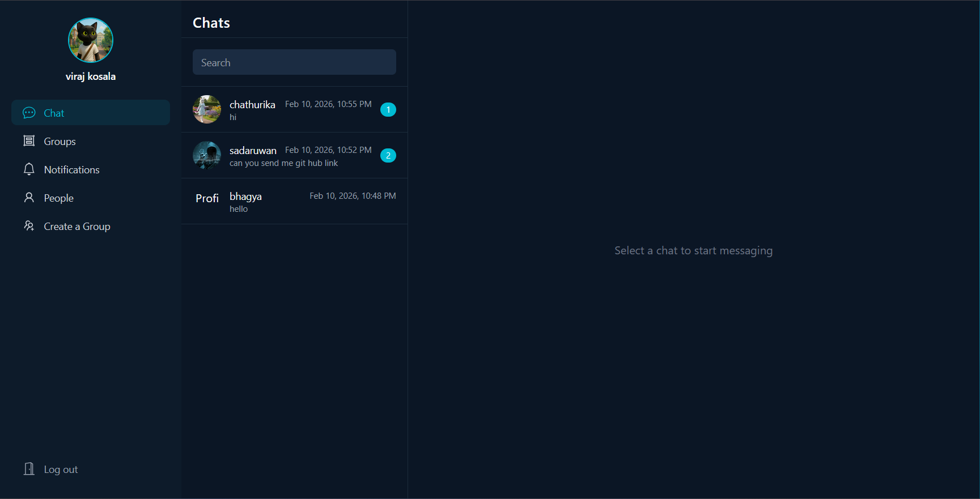980x499 pixels.
Task: Select the People menu label
Action: pos(59,198)
